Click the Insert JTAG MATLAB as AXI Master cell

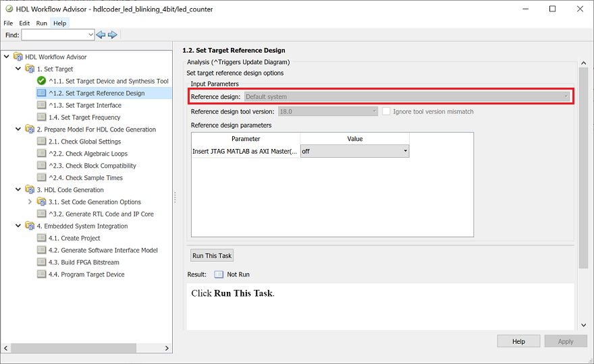(x=246, y=151)
